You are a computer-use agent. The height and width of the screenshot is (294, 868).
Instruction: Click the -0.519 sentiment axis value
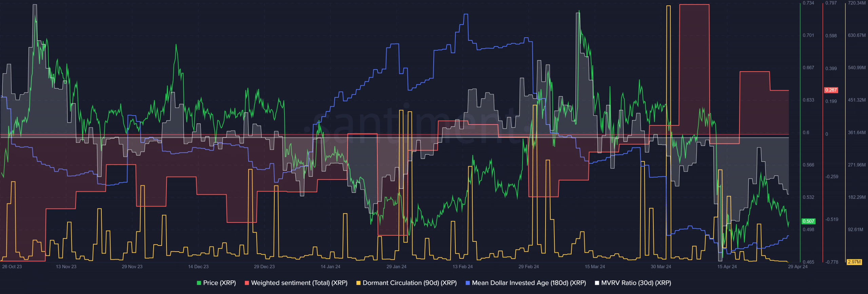832,219
